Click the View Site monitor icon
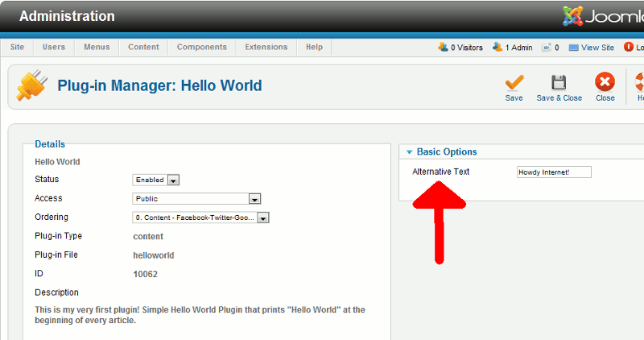 pyautogui.click(x=573, y=48)
